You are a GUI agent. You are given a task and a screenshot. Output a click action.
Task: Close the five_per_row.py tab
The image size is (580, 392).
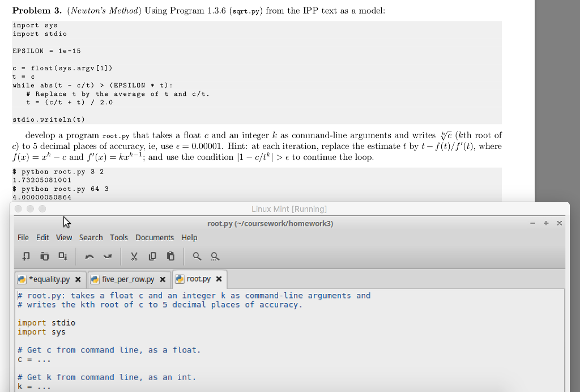point(163,279)
